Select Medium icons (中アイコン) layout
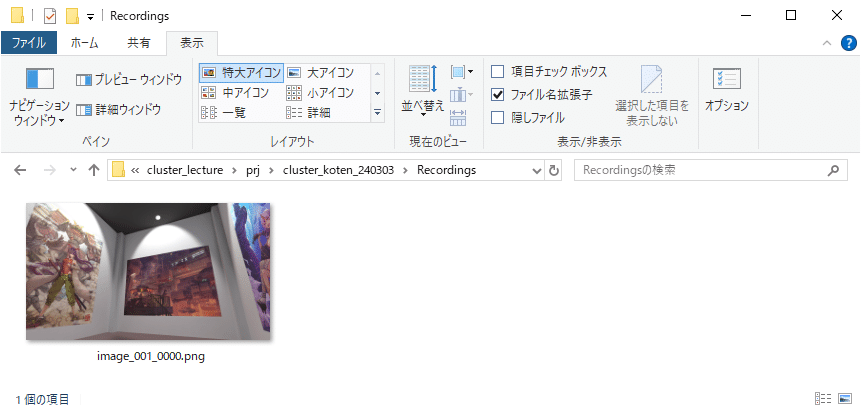Screen dimensions: 861x412 coord(236,92)
